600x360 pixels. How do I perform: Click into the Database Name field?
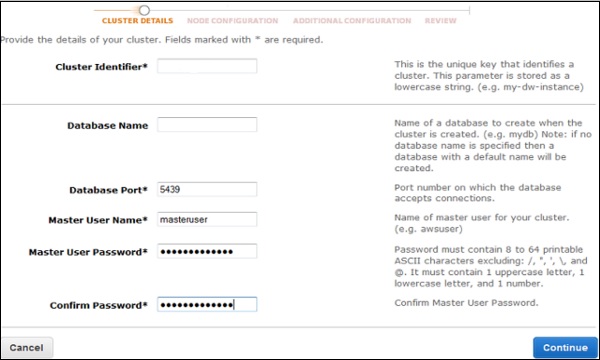(207, 125)
